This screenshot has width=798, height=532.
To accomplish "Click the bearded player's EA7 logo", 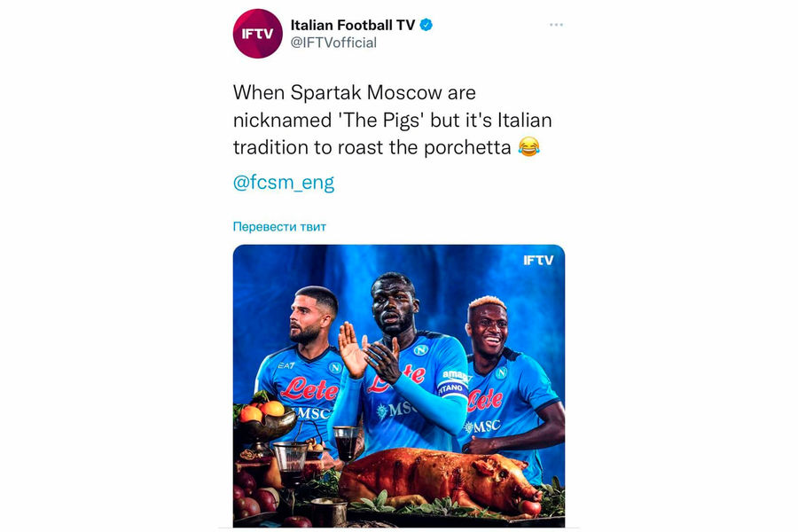I will pyautogui.click(x=286, y=366).
